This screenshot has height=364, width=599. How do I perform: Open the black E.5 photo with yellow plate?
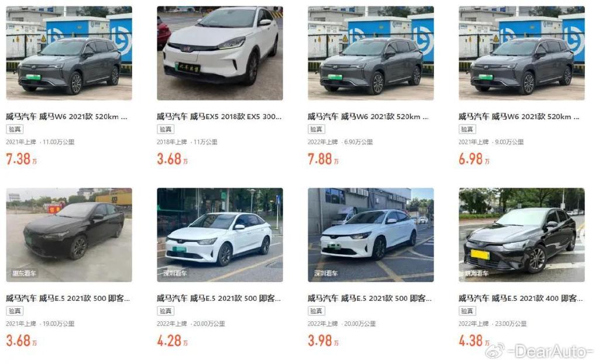[522, 235]
